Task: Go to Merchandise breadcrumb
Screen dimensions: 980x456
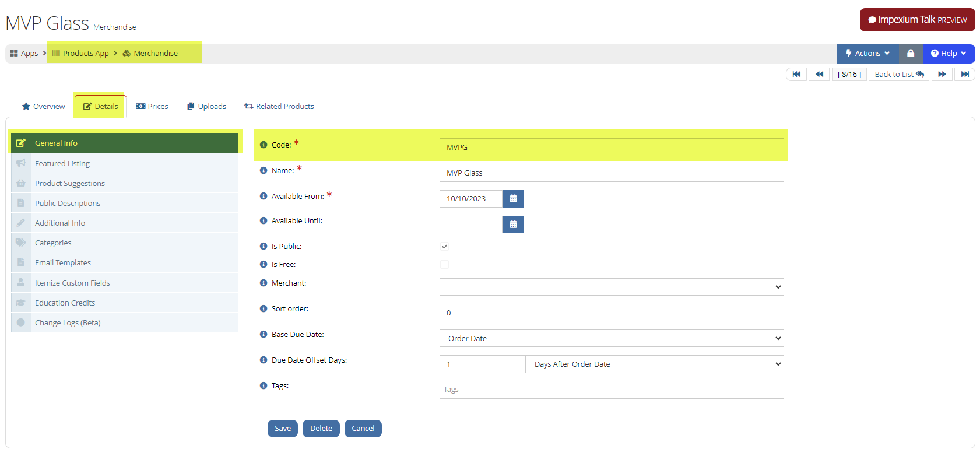Action: click(x=150, y=53)
